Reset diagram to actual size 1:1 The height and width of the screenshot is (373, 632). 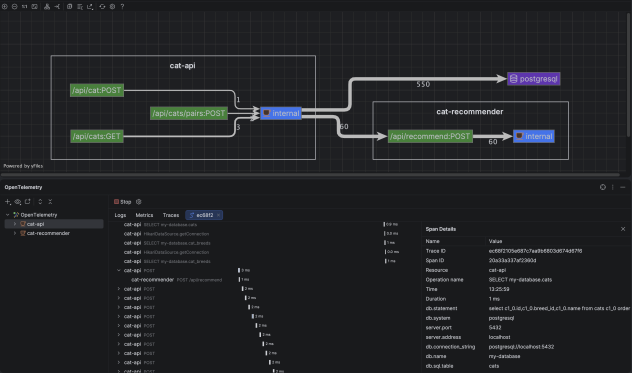[25, 6]
